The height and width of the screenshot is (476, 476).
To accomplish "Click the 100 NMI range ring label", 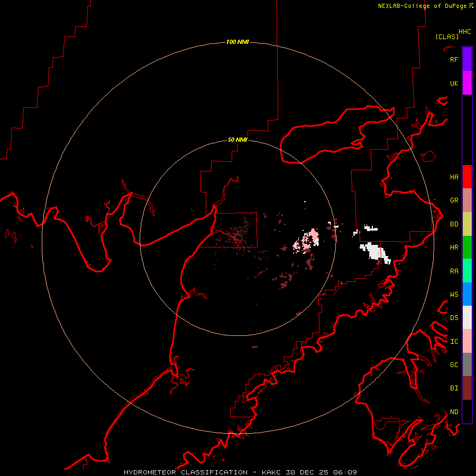I will (237, 42).
